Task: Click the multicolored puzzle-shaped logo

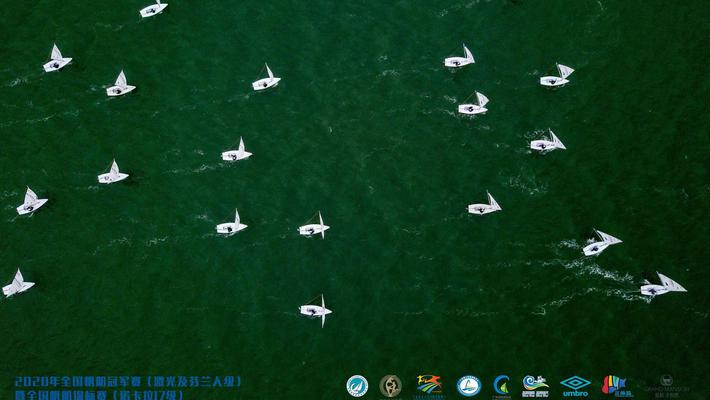Action: (614, 385)
